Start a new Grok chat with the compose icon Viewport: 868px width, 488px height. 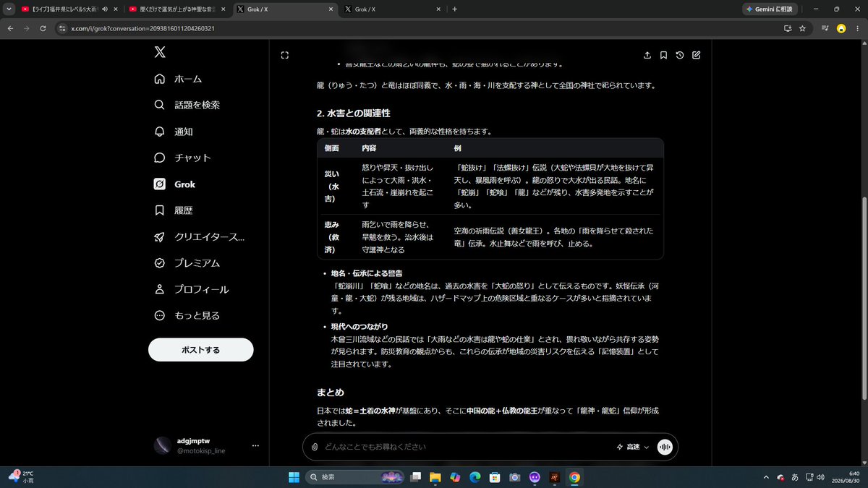(x=696, y=55)
